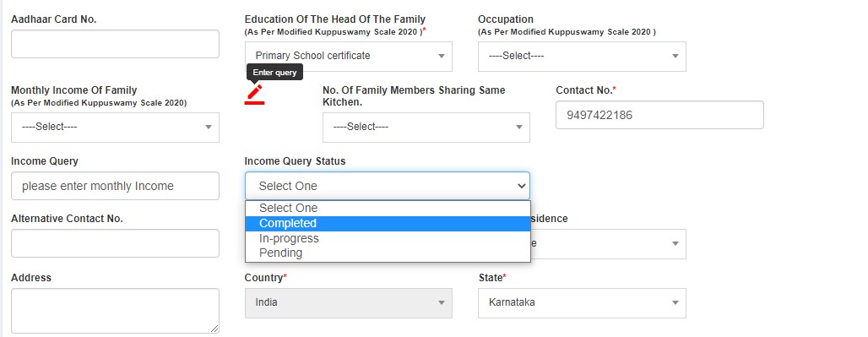Expand the Occupation dropdown
The width and height of the screenshot is (868, 337).
pyautogui.click(x=582, y=57)
